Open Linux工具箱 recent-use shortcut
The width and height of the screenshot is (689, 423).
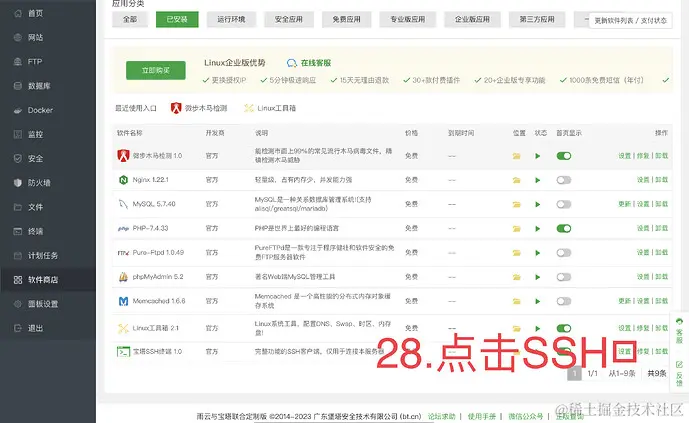click(270, 108)
